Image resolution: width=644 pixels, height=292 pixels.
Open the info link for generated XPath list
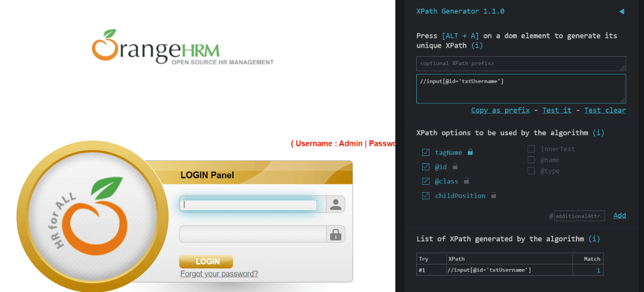(x=594, y=239)
